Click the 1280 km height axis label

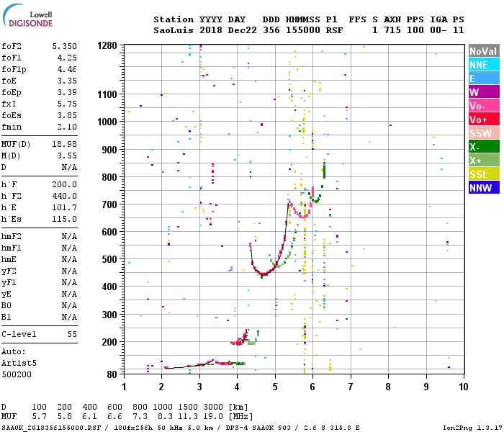(107, 45)
